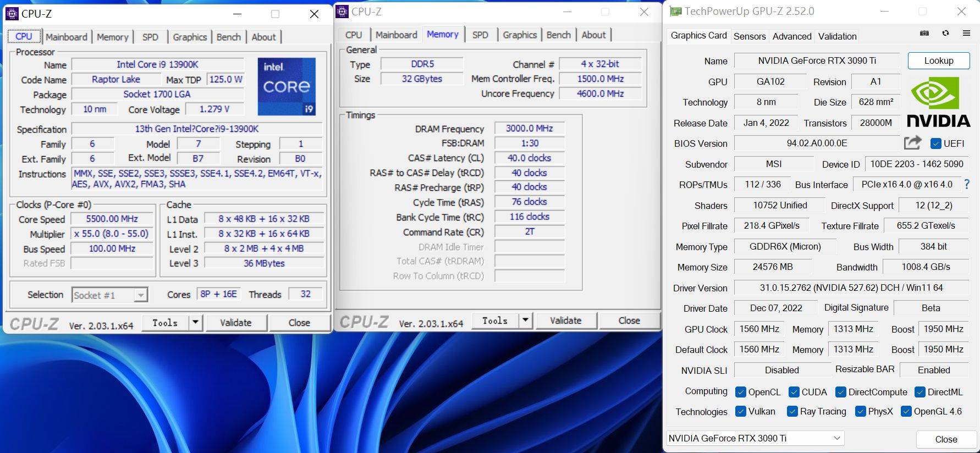The height and width of the screenshot is (453, 980).
Task: Click the Resizable BAR Enabled value
Action: [x=934, y=370]
